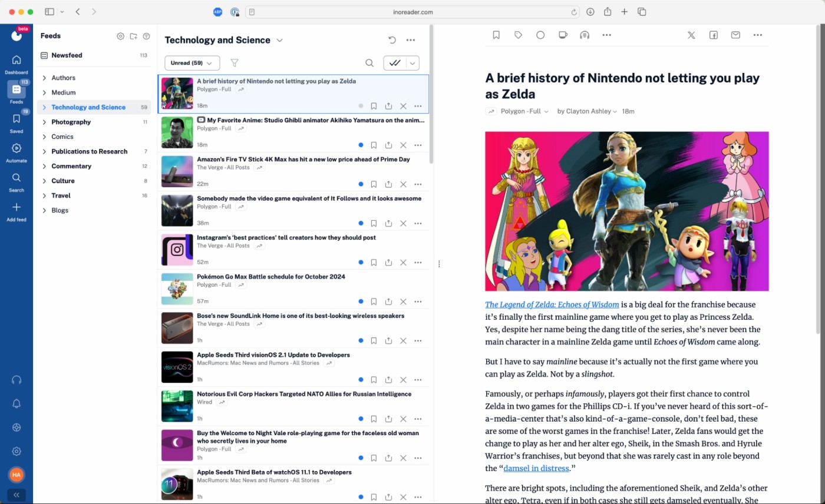Save the Amazon Fire TV Stick article with its bookmark icon
The image size is (825, 504).
(374, 184)
